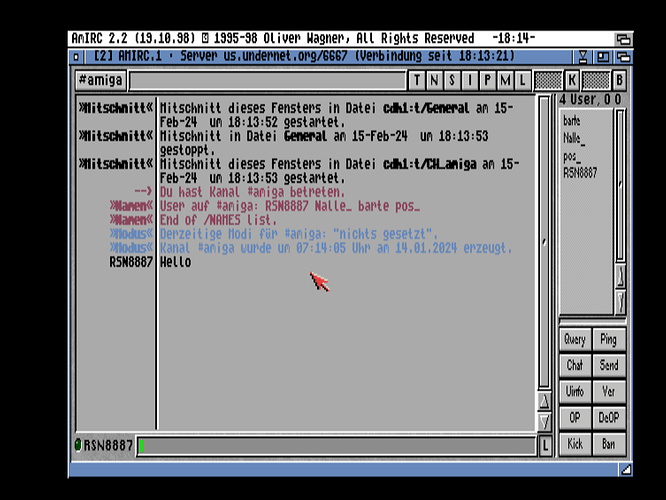Click the channel topic input field
The image size is (666, 500).
268,81
